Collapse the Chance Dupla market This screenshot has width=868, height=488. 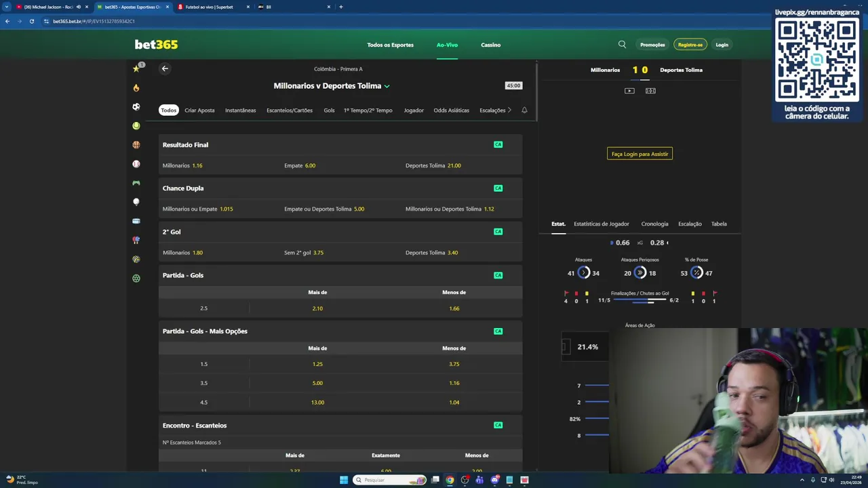pos(340,188)
